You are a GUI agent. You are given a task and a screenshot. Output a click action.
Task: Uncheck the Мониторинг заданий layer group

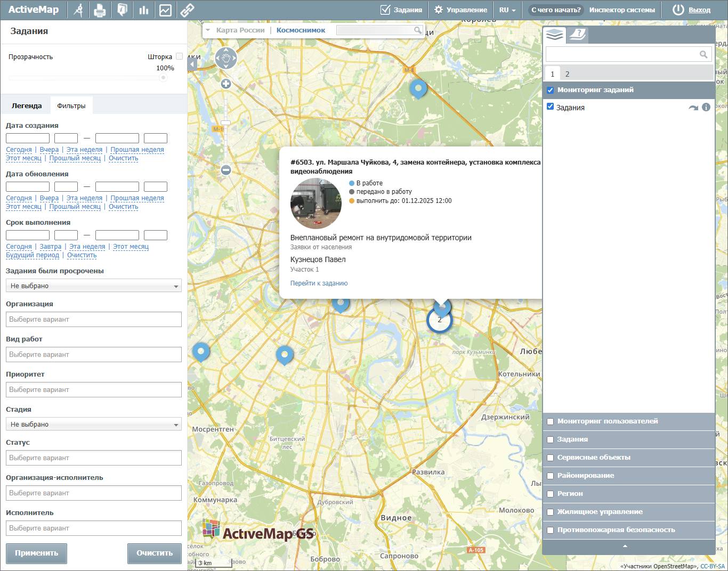click(x=551, y=90)
